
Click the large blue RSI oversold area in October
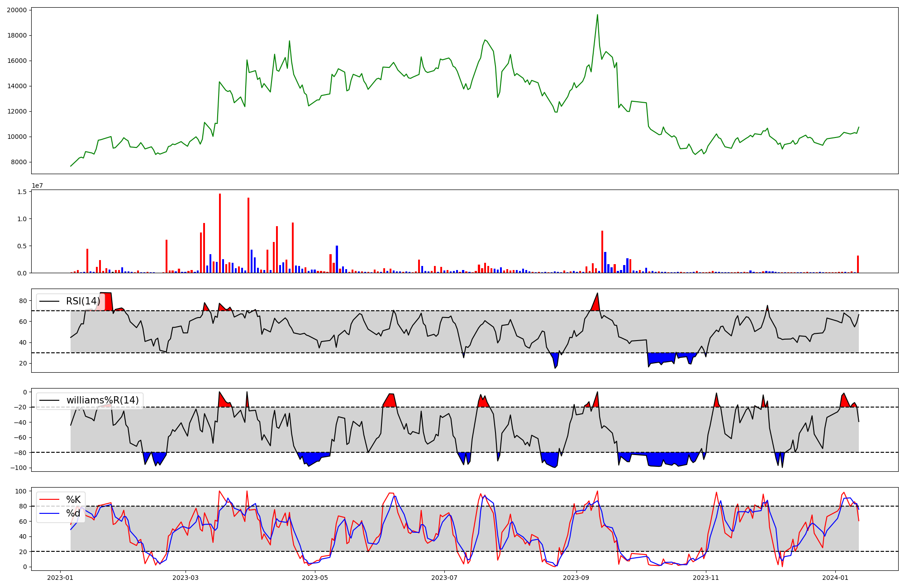(661, 358)
